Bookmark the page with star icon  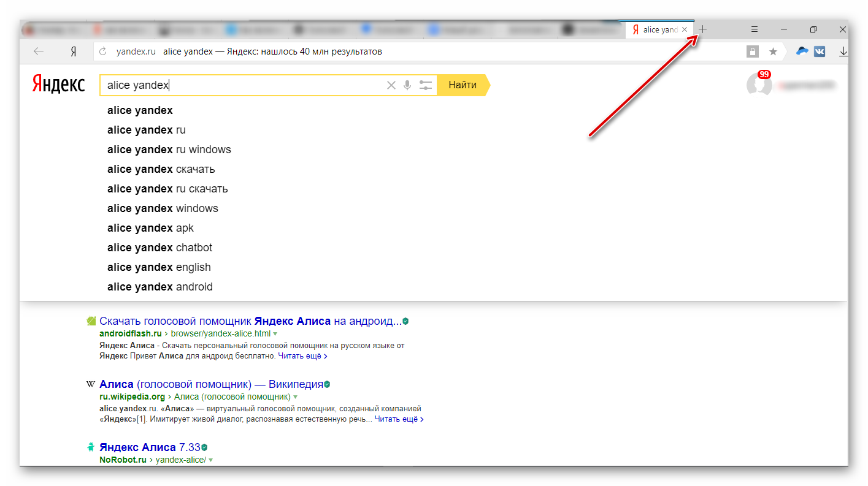[x=774, y=51]
